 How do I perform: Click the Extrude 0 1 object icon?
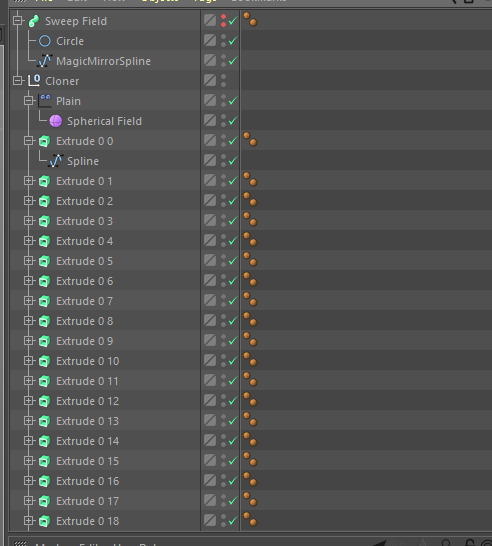(x=45, y=181)
